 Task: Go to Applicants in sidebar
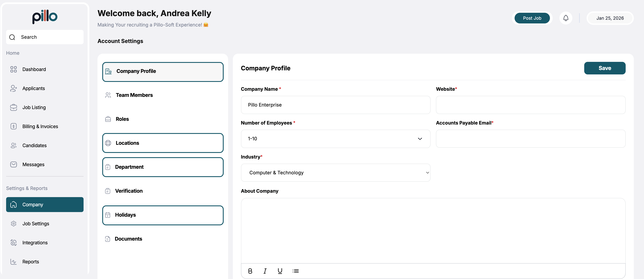click(45, 88)
